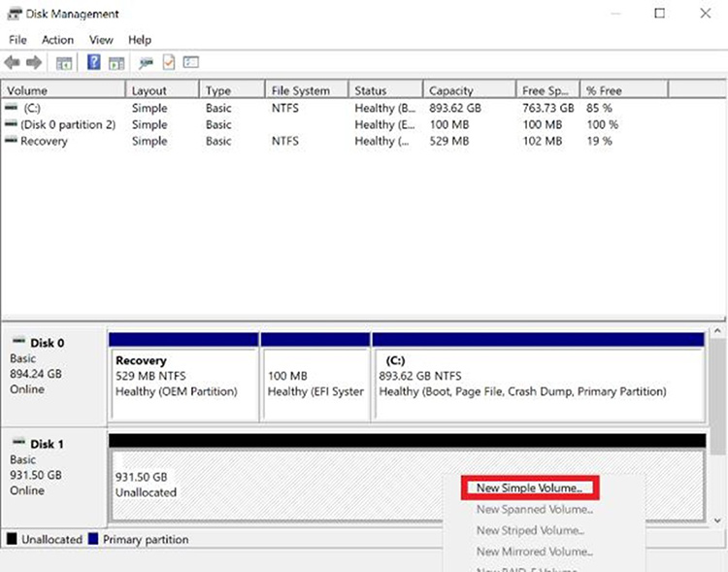Sort by the Type column header
728x572 pixels.
click(x=232, y=90)
